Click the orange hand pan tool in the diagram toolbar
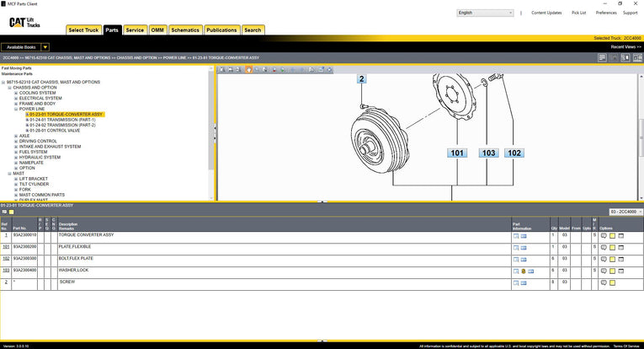The width and height of the screenshot is (644, 349). (x=248, y=70)
